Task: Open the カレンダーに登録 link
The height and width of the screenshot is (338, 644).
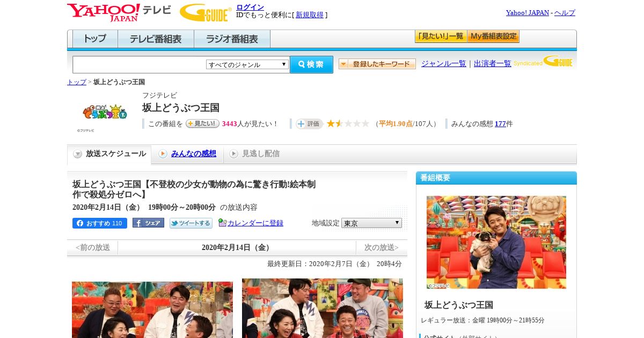Action: point(255,223)
